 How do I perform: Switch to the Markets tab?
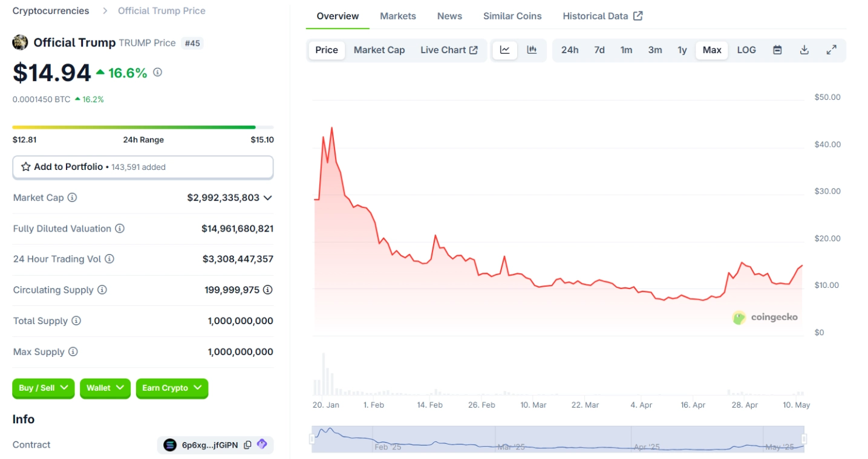(x=398, y=16)
